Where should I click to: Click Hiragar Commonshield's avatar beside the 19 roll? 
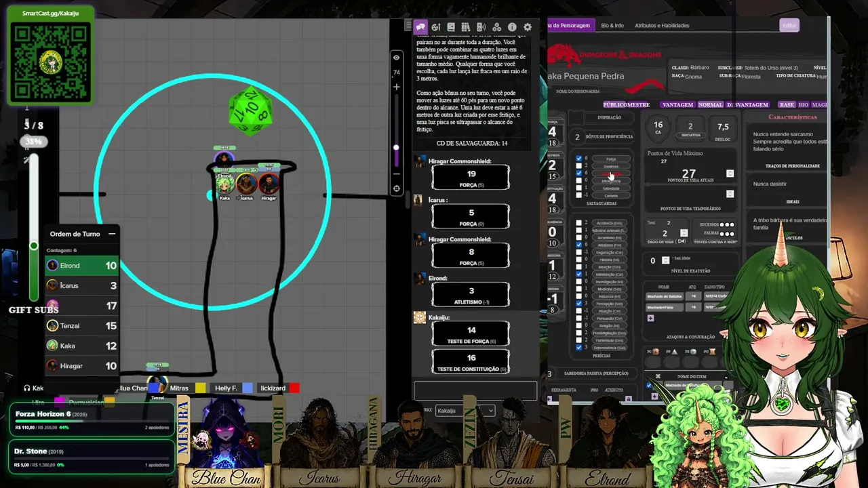click(x=421, y=161)
